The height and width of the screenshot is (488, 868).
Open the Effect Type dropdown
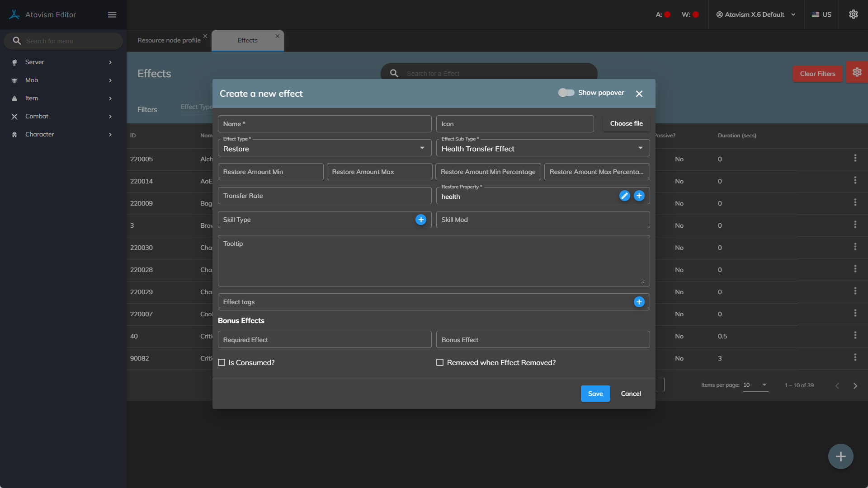pyautogui.click(x=324, y=148)
